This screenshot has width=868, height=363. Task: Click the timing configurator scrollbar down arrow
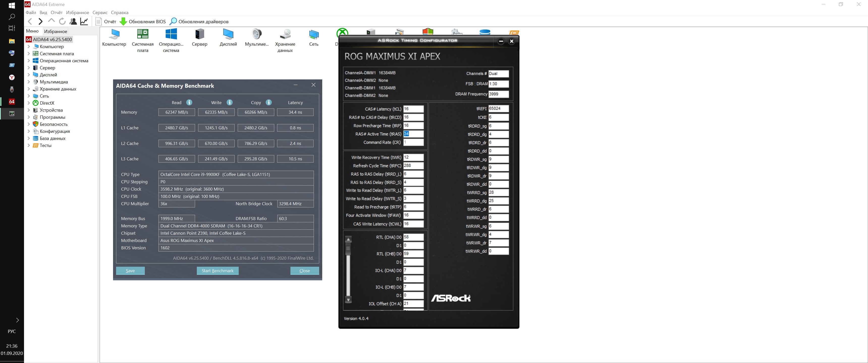pyautogui.click(x=348, y=300)
